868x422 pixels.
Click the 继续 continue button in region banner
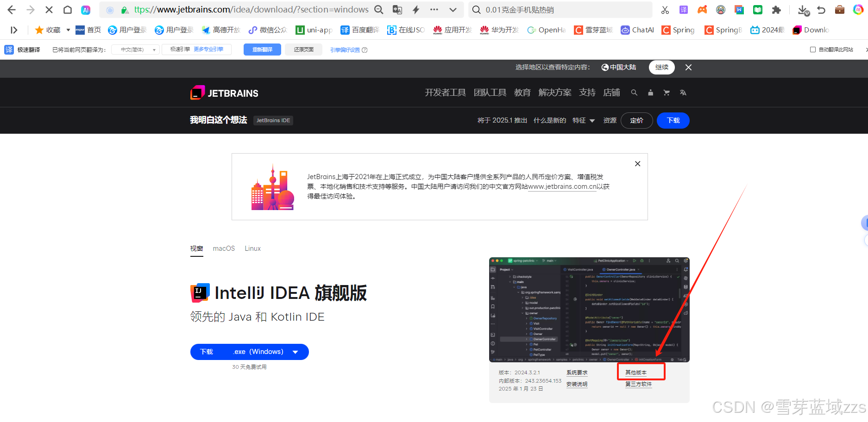tap(662, 68)
